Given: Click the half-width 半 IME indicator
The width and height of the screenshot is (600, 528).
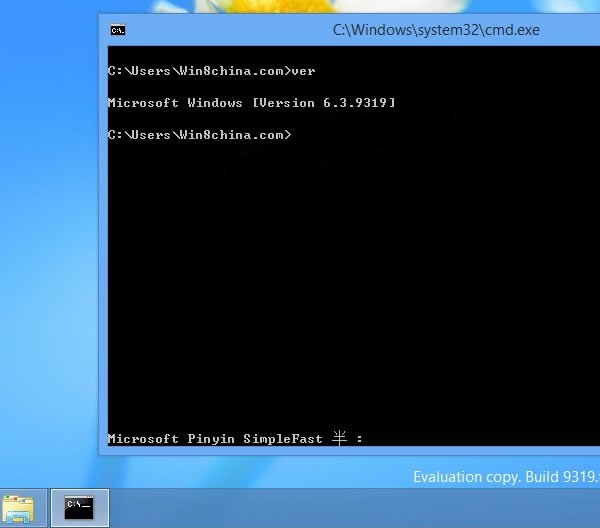Looking at the screenshot, I should pyautogui.click(x=339, y=438).
